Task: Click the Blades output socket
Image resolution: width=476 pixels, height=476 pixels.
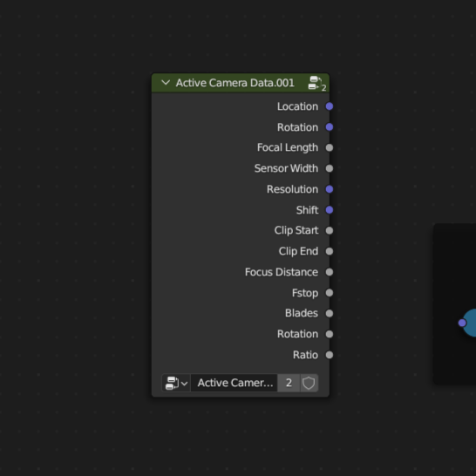Action: 330,314
